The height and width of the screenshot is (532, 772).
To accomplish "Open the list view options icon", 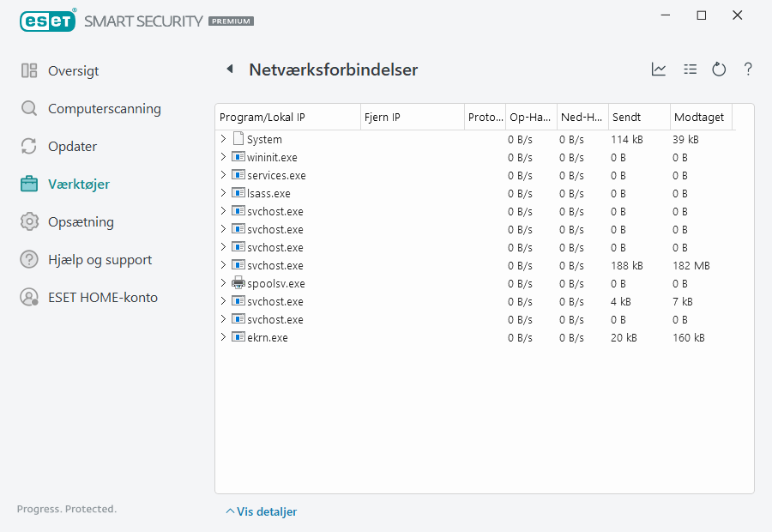I will tap(690, 70).
